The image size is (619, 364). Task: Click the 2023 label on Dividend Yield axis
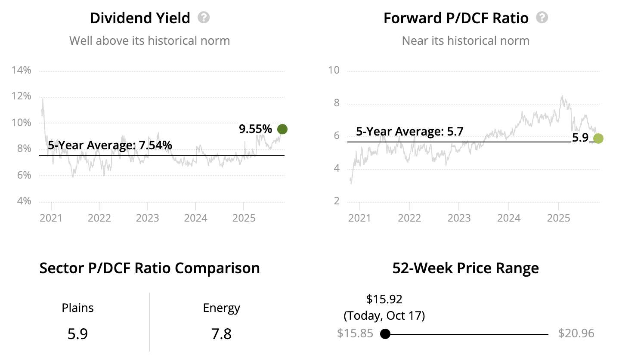pyautogui.click(x=147, y=218)
